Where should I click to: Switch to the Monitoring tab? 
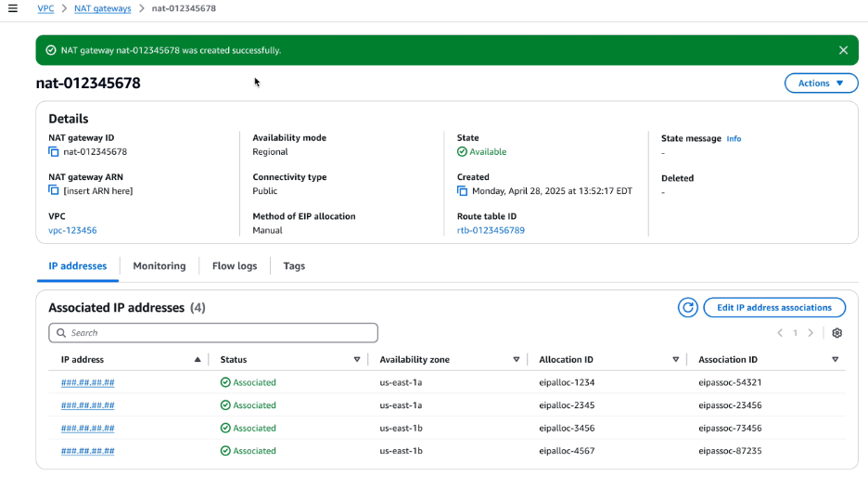(159, 266)
